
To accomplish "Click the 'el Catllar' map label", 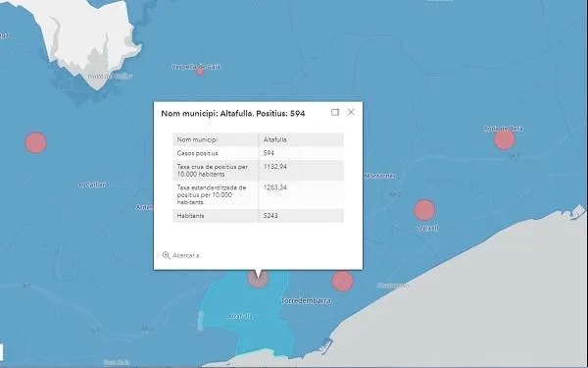I will pyautogui.click(x=92, y=184).
